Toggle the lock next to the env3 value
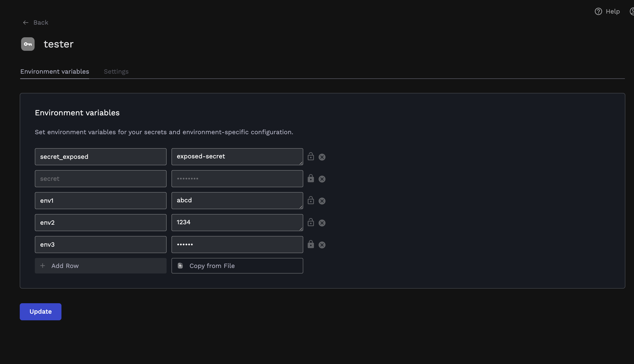The image size is (634, 364). click(x=311, y=244)
